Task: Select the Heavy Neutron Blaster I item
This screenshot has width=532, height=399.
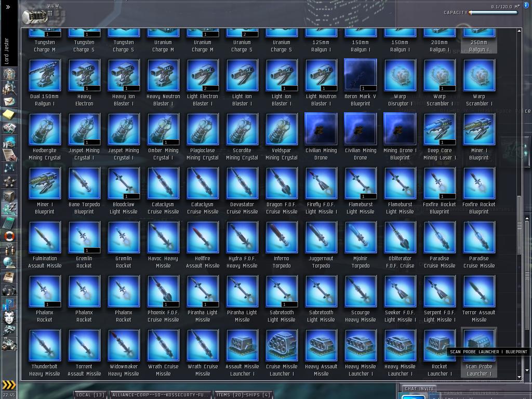Action: [x=163, y=83]
